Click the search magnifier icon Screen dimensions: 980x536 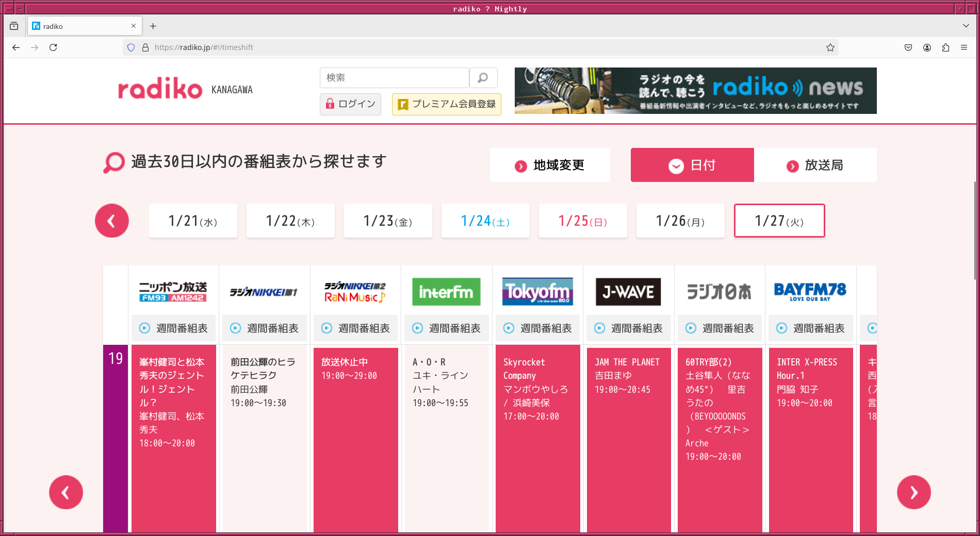[483, 78]
